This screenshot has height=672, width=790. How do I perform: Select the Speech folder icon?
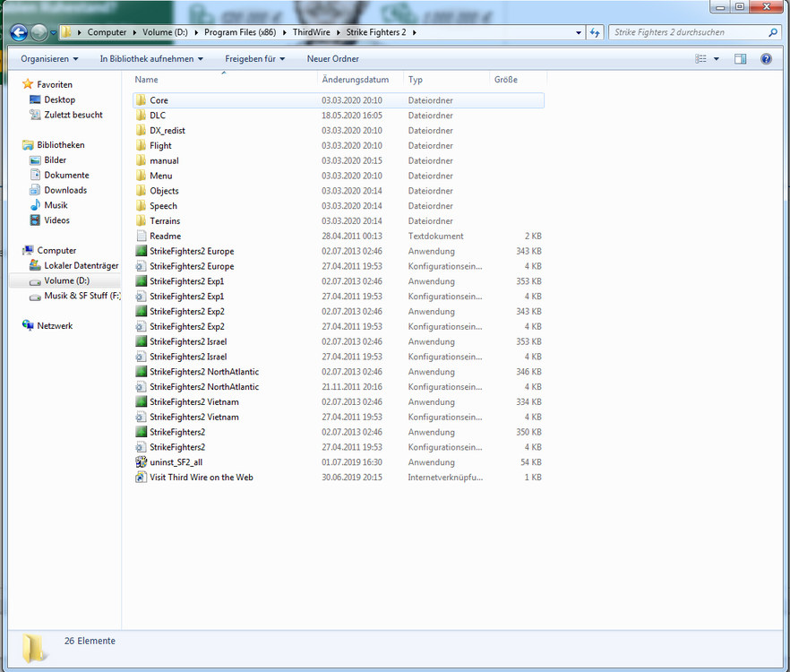[142, 206]
